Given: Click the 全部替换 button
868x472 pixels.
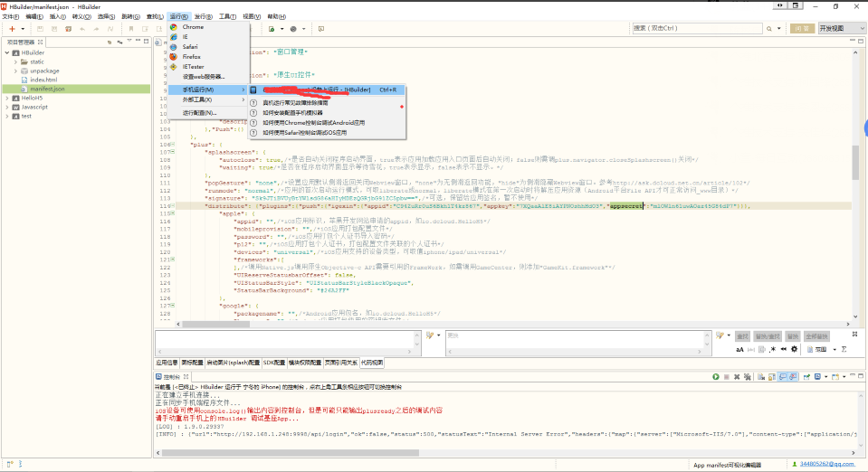Looking at the screenshot, I should point(816,336).
